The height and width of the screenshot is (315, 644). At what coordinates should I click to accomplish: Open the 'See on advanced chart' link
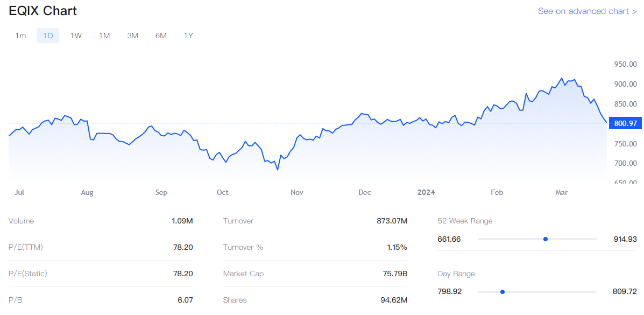(x=587, y=11)
